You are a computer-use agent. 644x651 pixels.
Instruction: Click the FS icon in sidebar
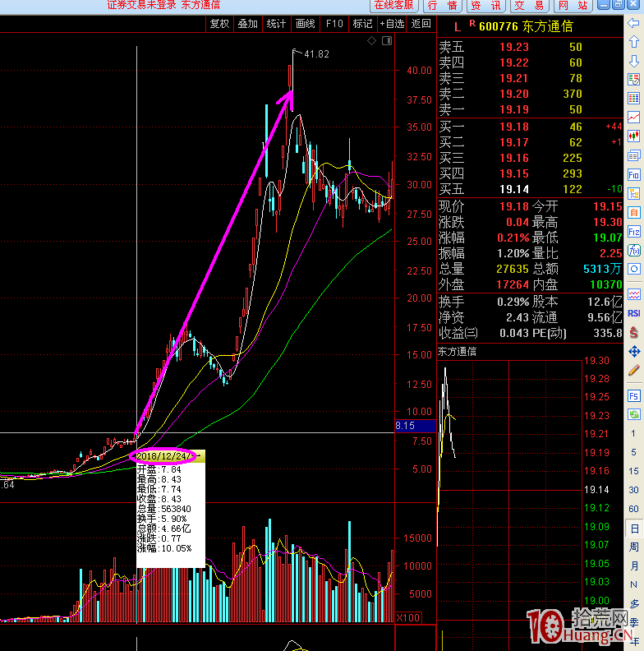point(633,395)
